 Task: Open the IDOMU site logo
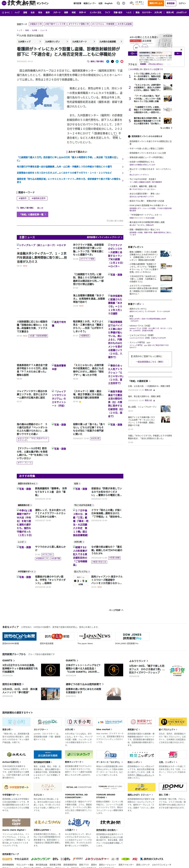(x=173, y=787)
